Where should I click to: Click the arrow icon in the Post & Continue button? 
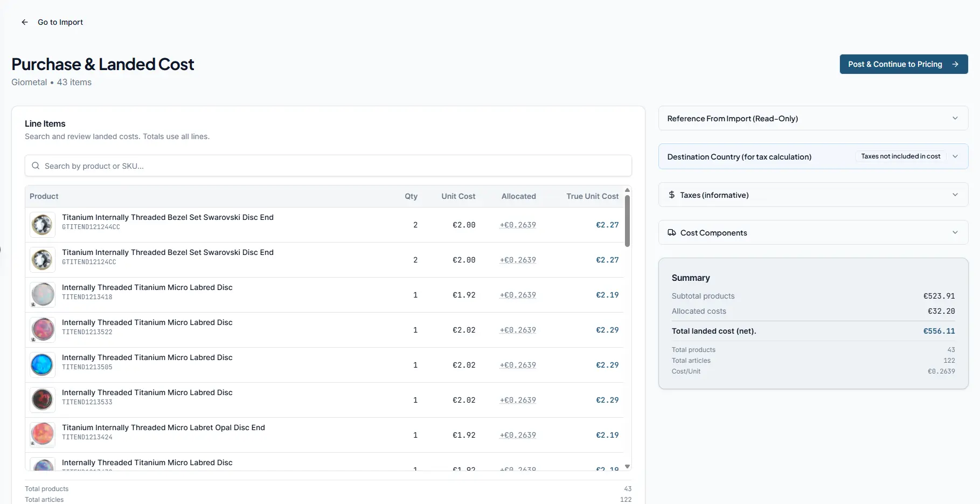(955, 64)
